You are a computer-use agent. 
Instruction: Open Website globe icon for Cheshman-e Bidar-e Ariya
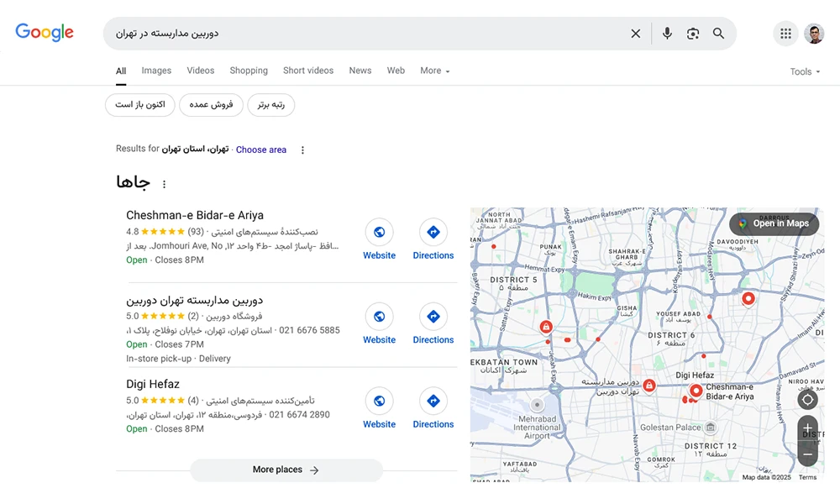pyautogui.click(x=380, y=232)
